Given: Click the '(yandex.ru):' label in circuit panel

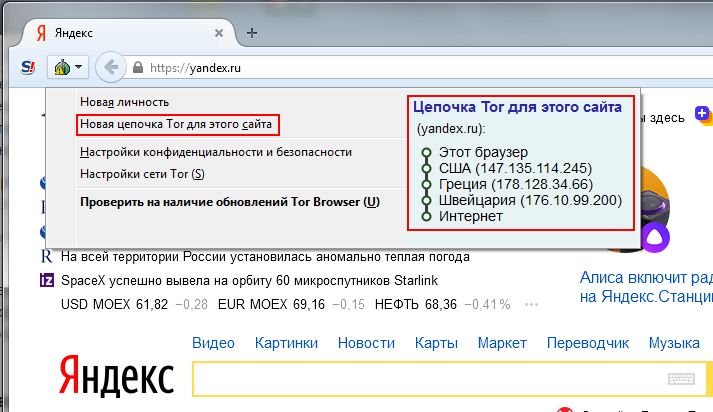Looking at the screenshot, I should click(x=451, y=129).
